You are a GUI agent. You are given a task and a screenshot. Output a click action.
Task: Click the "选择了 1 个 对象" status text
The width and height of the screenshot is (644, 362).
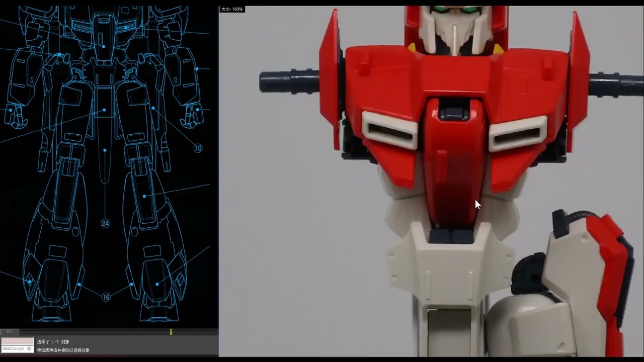[x=53, y=342]
